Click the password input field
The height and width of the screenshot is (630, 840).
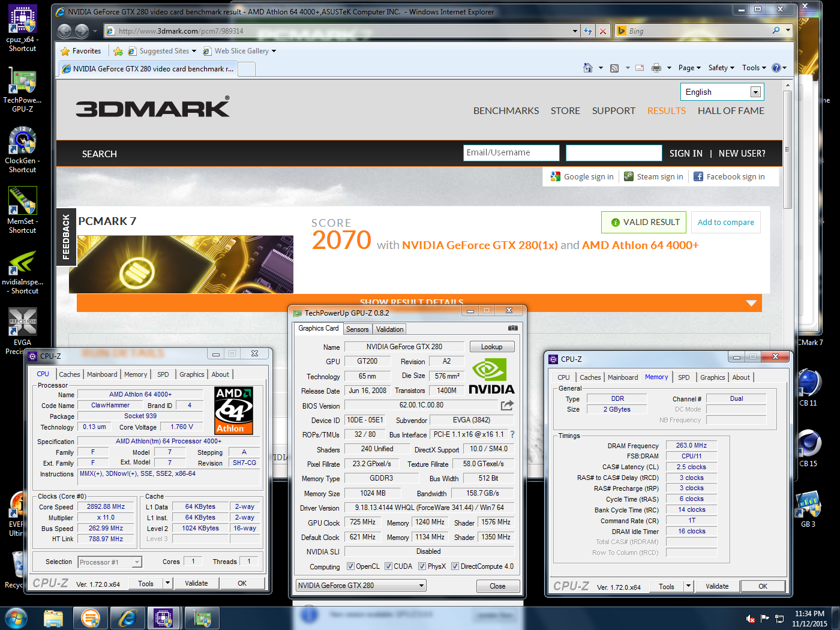point(614,153)
